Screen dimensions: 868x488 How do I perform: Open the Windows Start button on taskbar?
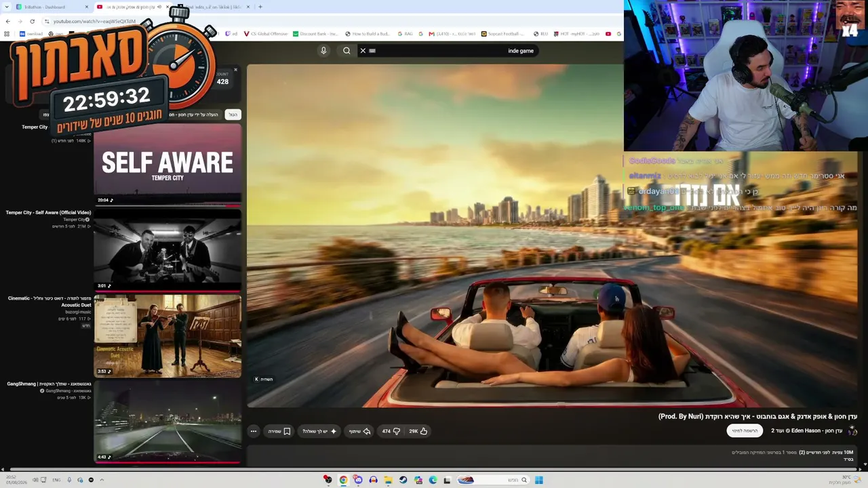[x=539, y=480]
